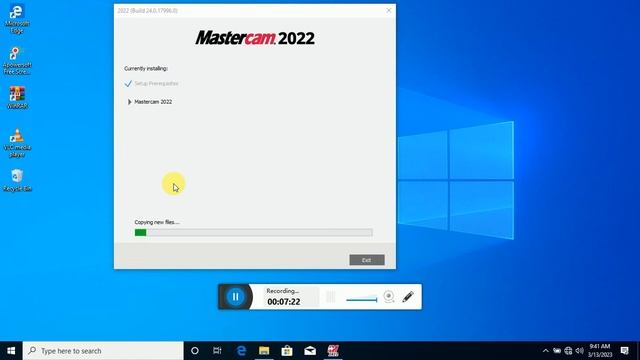Open network settings from tray globe icon
The height and width of the screenshot is (360, 640).
pyautogui.click(x=568, y=351)
